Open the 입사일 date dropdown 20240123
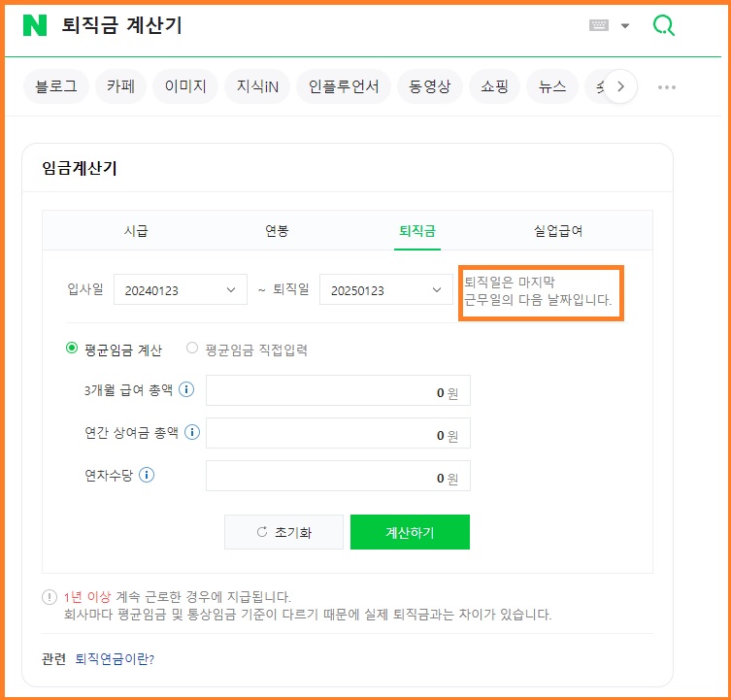 181,289
